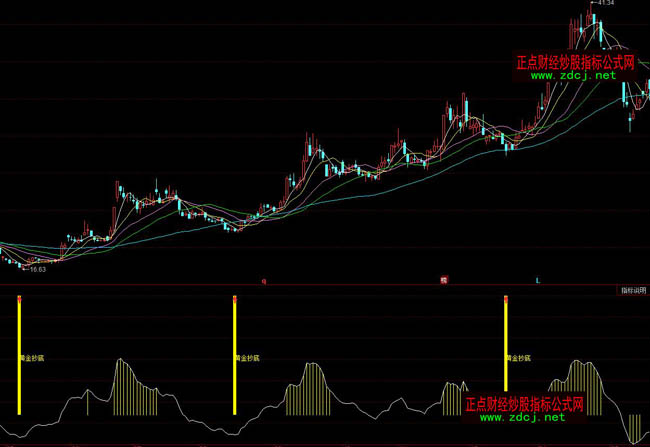Click the red top of first signal bar
This screenshot has height=447, width=650.
click(x=19, y=298)
